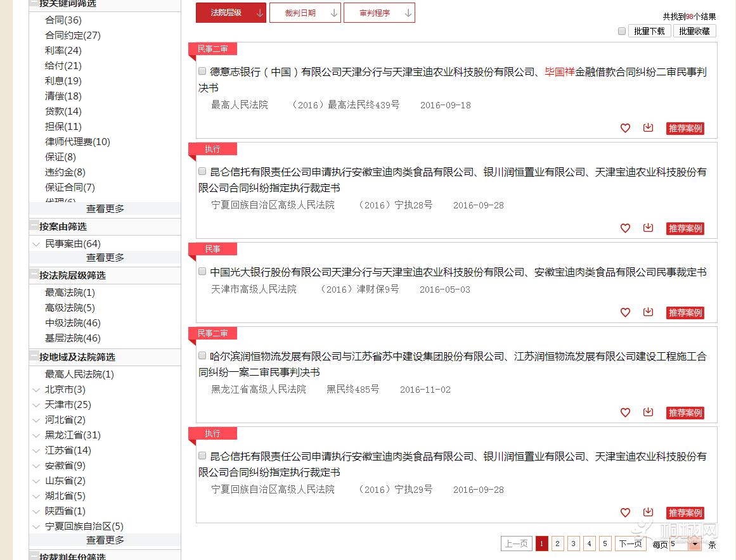The height and width of the screenshot is (560, 736).
Task: Click 批量下载 button
Action: pyautogui.click(x=649, y=31)
